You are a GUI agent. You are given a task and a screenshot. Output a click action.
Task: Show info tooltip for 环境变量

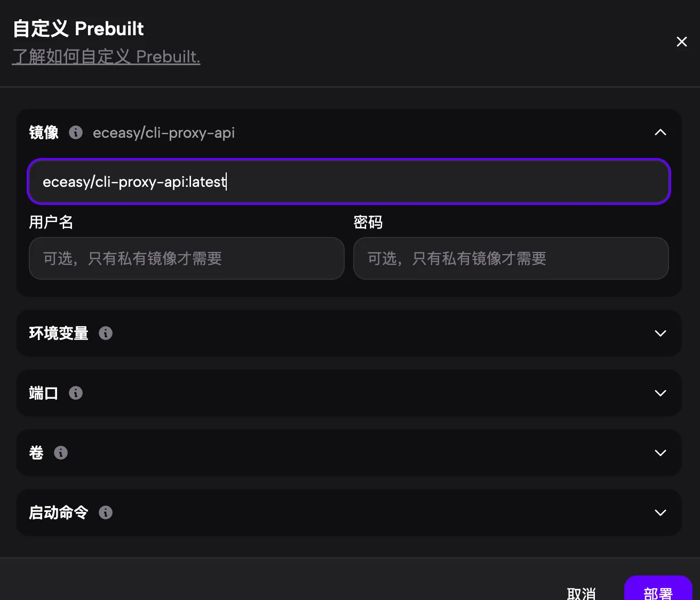[106, 333]
